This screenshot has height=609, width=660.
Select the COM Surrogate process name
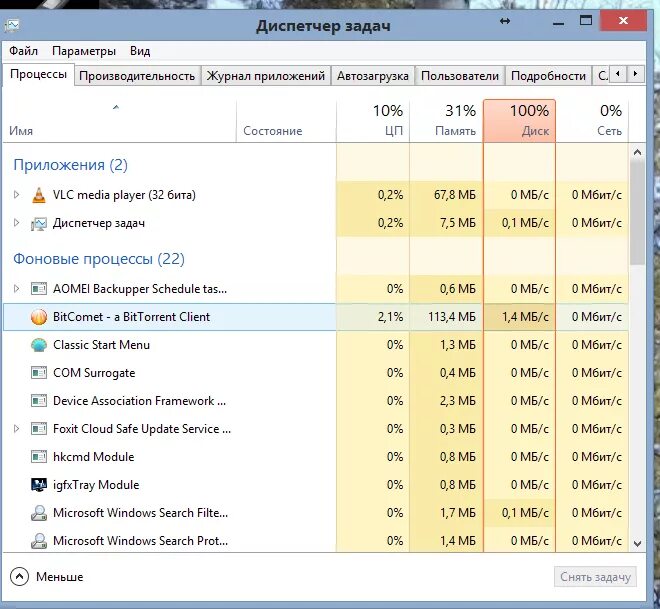point(94,373)
